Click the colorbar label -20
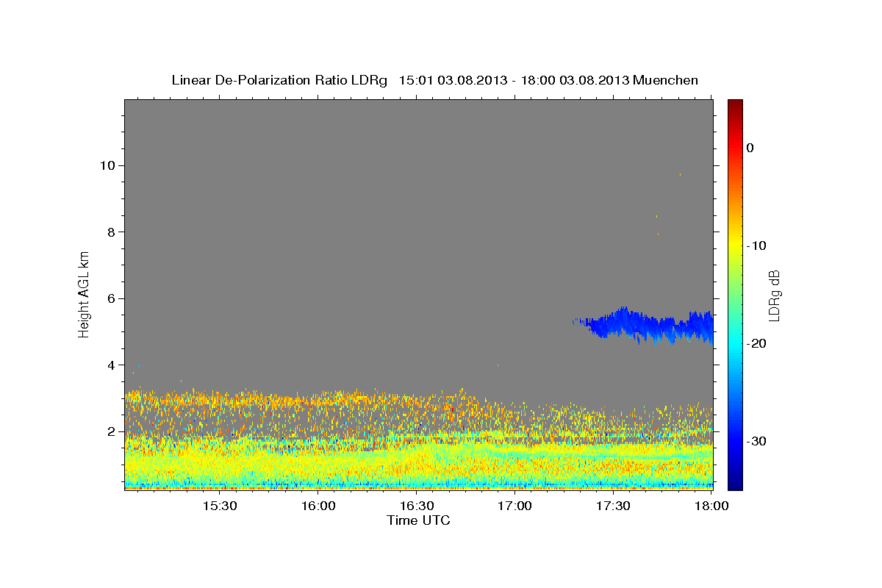882x588 pixels. (x=757, y=343)
